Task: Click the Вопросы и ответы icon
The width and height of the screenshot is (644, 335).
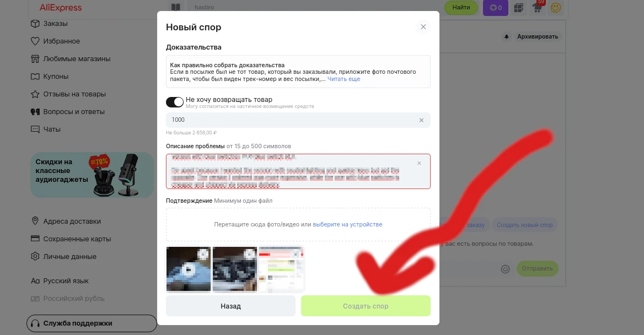Action: [x=35, y=112]
